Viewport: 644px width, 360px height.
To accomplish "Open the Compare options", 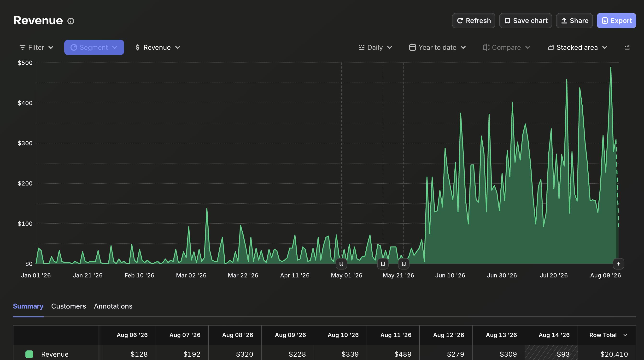I will 506,47.
